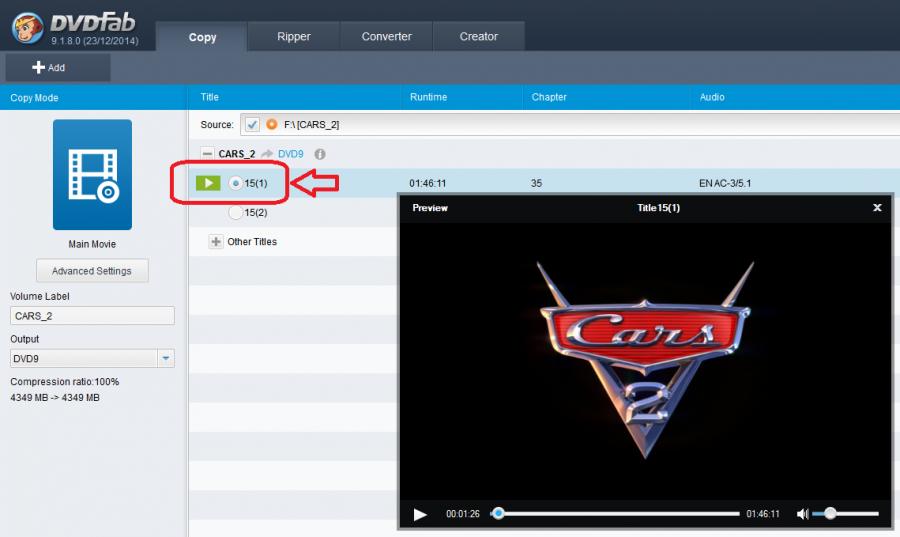The height and width of the screenshot is (537, 900).
Task: Click the Volume Label input field
Action: 92,316
